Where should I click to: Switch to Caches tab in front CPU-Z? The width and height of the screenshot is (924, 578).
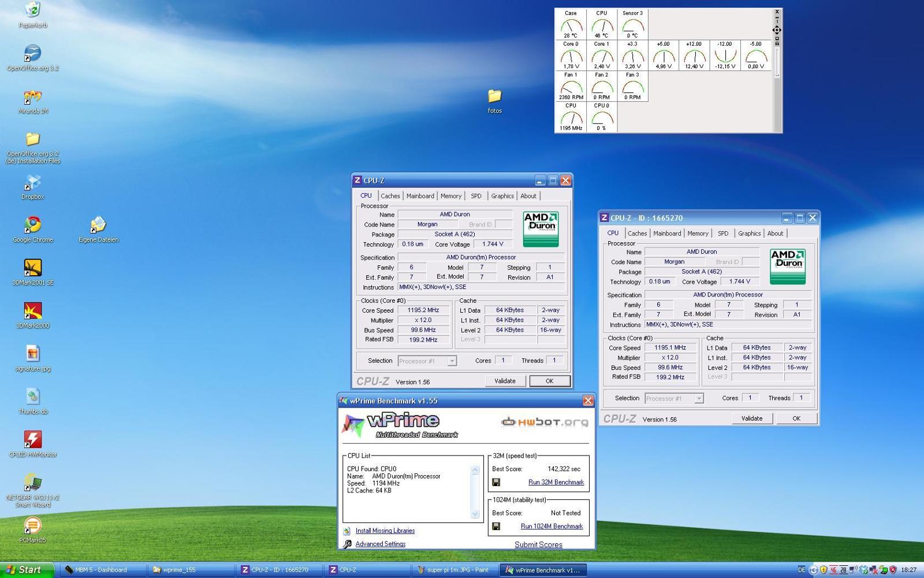[390, 196]
